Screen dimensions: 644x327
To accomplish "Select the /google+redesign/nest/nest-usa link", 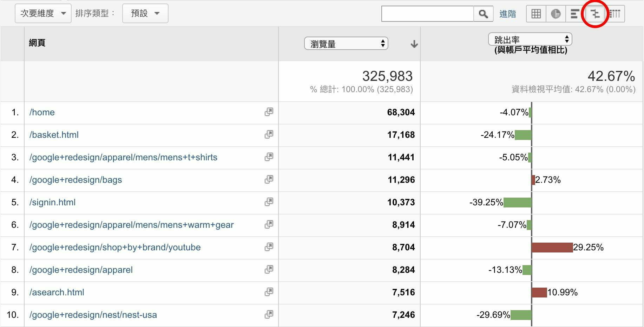I will pyautogui.click(x=93, y=315).
